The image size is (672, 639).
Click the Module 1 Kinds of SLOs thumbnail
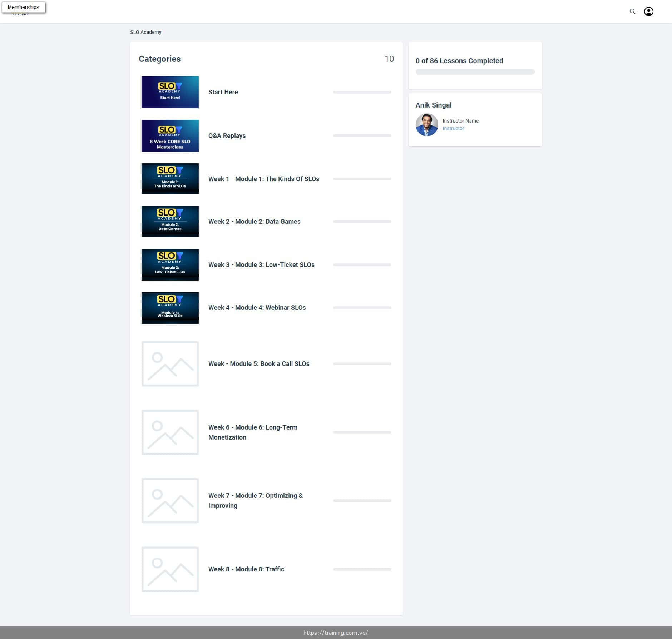pyautogui.click(x=170, y=179)
